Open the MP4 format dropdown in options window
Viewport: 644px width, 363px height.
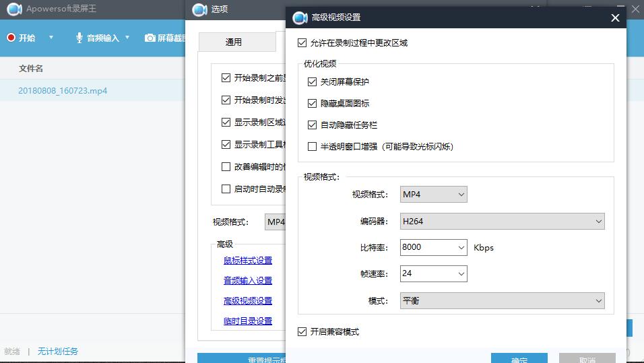(275, 222)
